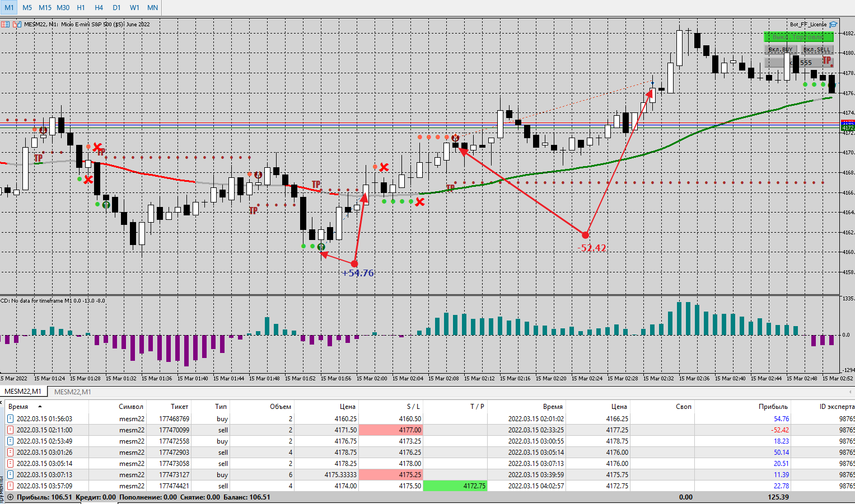Sort by the Объем column header
The width and height of the screenshot is (855, 504).
tap(280, 407)
